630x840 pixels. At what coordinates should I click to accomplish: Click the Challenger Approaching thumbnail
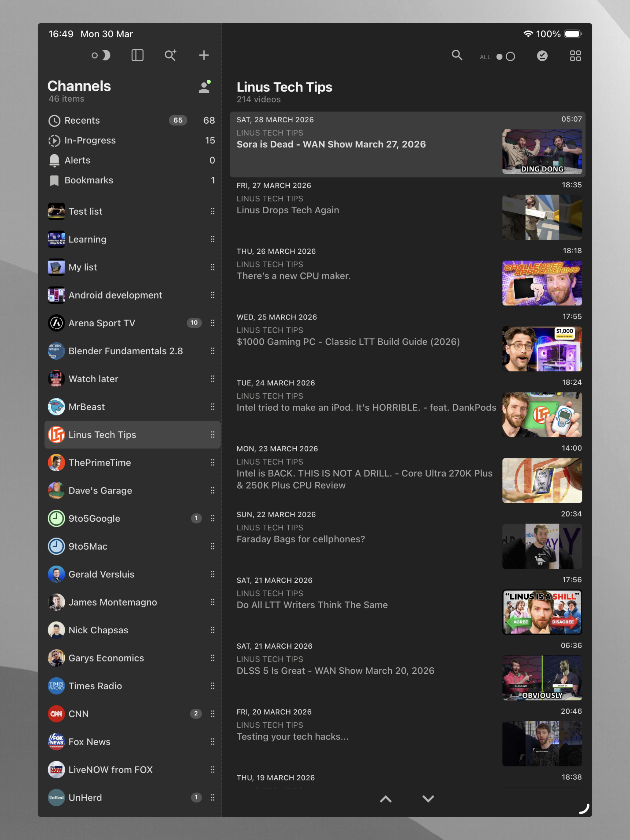(x=542, y=283)
